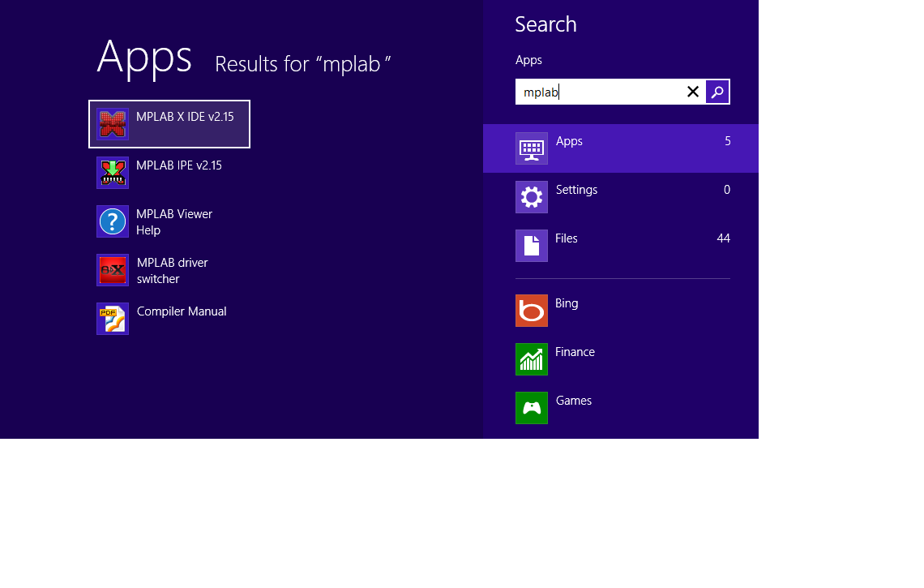The height and width of the screenshot is (588, 924).
Task: Choose the Games label in the app list
Action: (x=573, y=401)
